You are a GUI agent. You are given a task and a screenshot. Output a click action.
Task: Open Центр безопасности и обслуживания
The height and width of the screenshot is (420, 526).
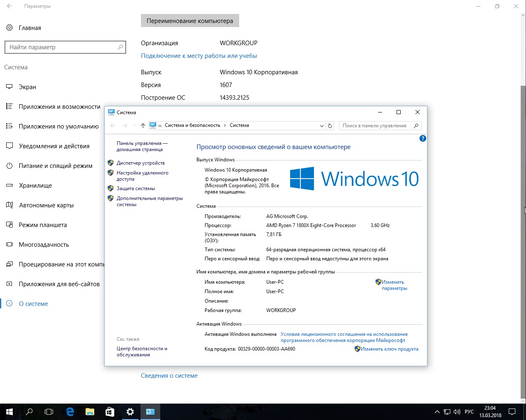point(142,351)
